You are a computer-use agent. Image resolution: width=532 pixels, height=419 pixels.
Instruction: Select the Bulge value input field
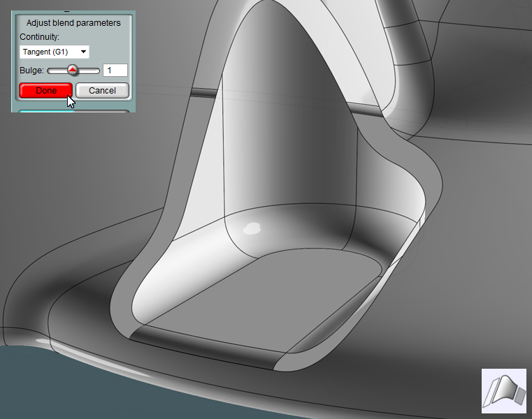pos(115,70)
